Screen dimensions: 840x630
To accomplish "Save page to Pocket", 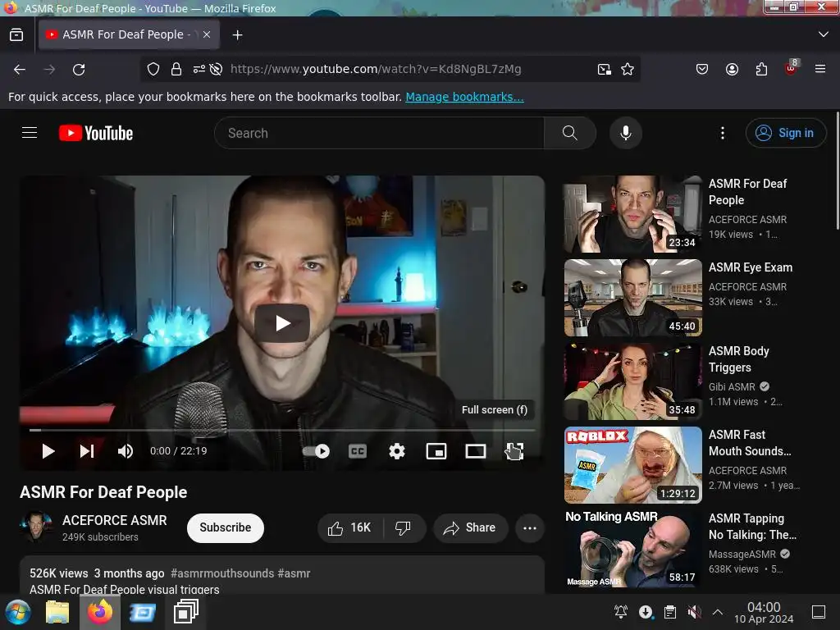I will pos(702,69).
